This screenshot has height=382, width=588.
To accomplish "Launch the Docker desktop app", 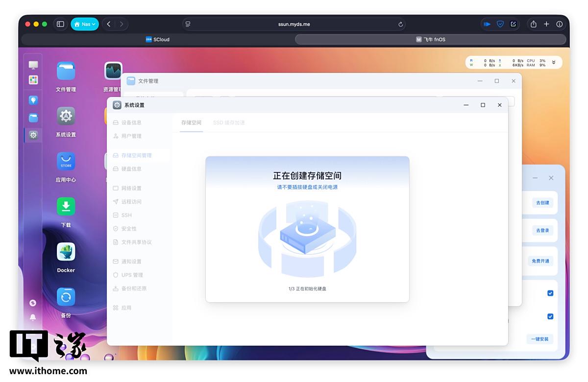I will click(x=66, y=252).
